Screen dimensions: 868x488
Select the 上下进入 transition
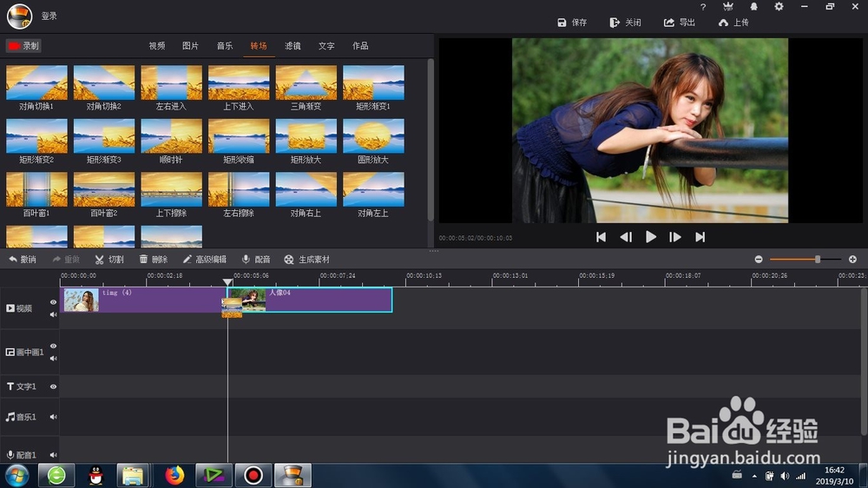tap(239, 82)
